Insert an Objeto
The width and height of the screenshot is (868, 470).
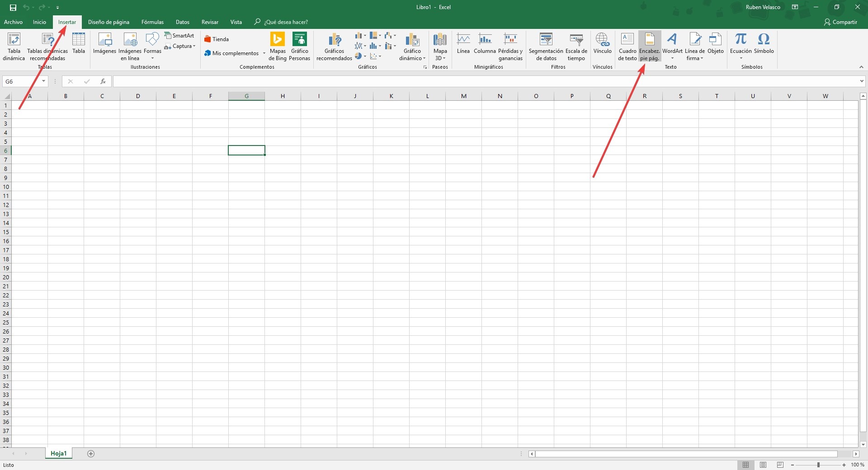tap(715, 43)
